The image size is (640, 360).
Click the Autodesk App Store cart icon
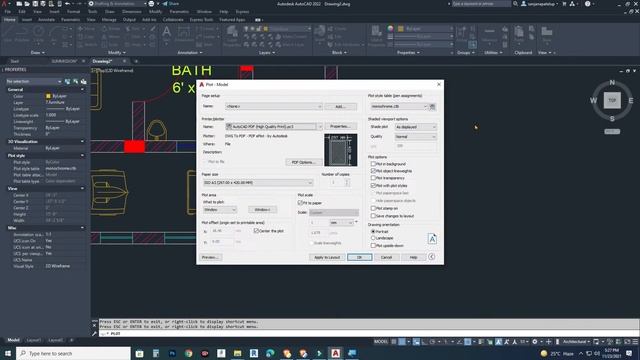click(x=564, y=4)
